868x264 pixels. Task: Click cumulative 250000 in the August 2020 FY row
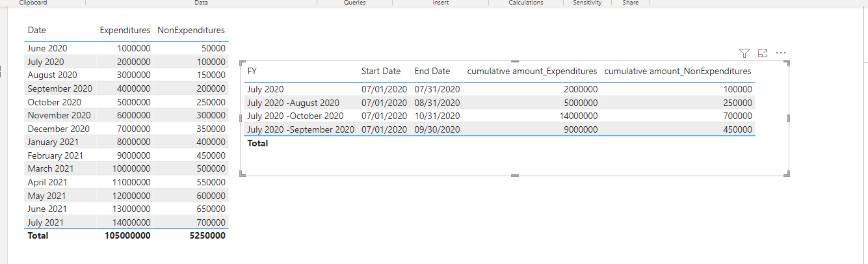[737, 103]
